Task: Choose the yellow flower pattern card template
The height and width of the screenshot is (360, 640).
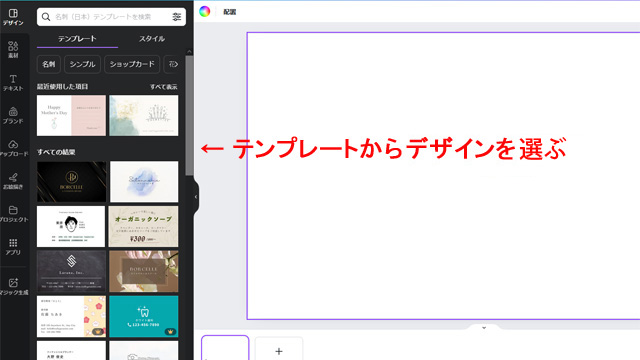Action: 71,317
